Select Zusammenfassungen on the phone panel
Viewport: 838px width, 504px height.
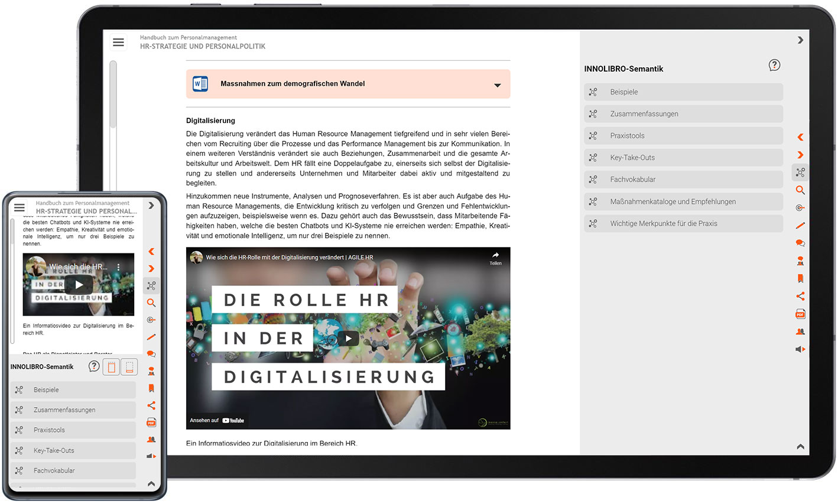pyautogui.click(x=73, y=410)
